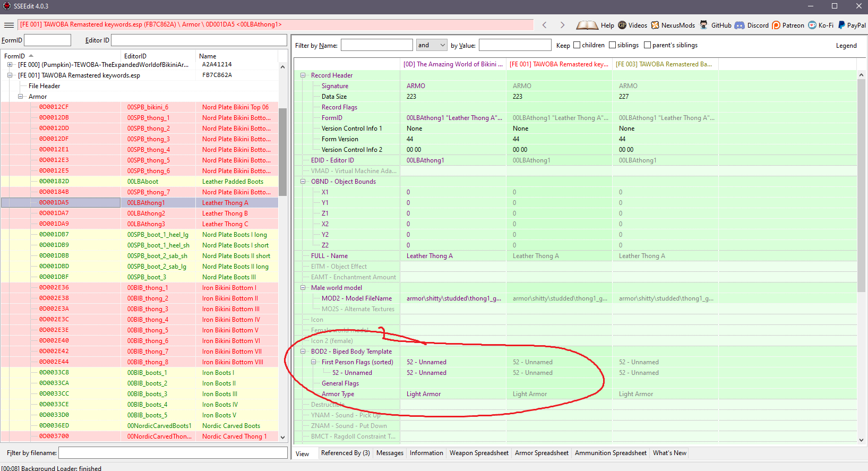The image size is (868, 471).
Task: Collapse the Record Header section
Action: coord(303,75)
